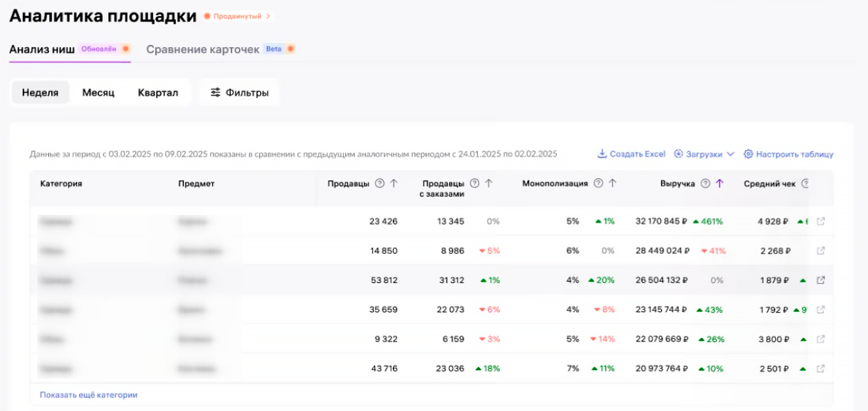Open the Настроить таблицу gear icon
The image size is (868, 411).
point(749,153)
